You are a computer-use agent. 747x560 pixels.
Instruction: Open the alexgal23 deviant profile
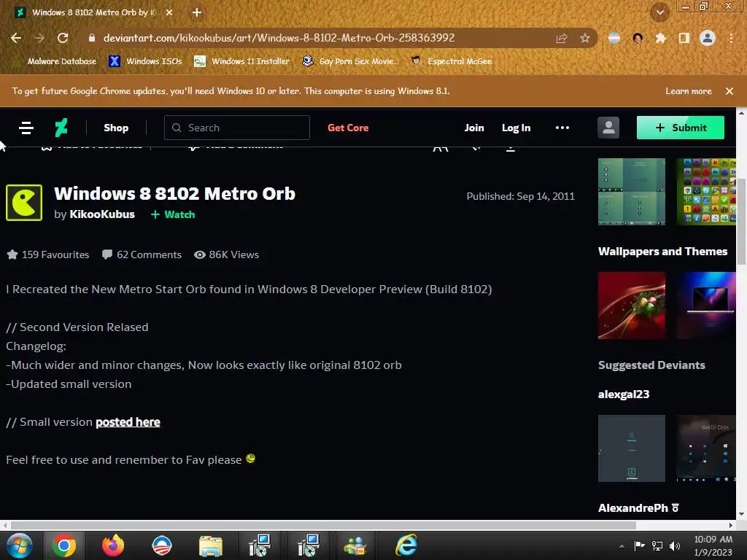[624, 394]
